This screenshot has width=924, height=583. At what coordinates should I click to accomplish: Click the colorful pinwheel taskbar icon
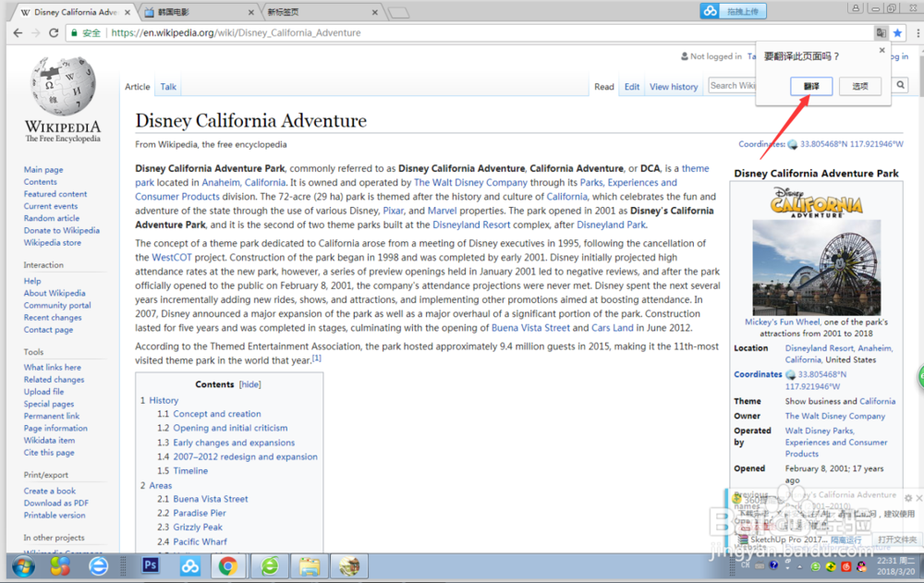click(60, 566)
